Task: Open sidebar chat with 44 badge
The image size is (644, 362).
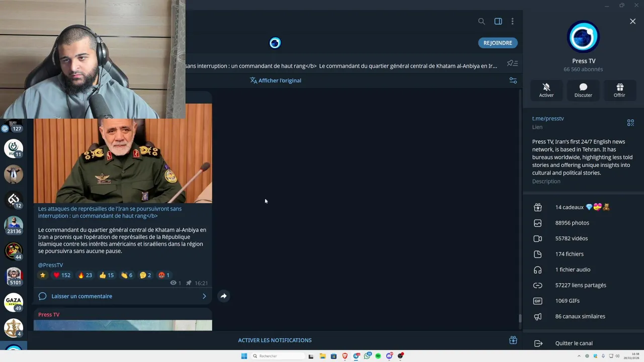Action: click(14, 251)
